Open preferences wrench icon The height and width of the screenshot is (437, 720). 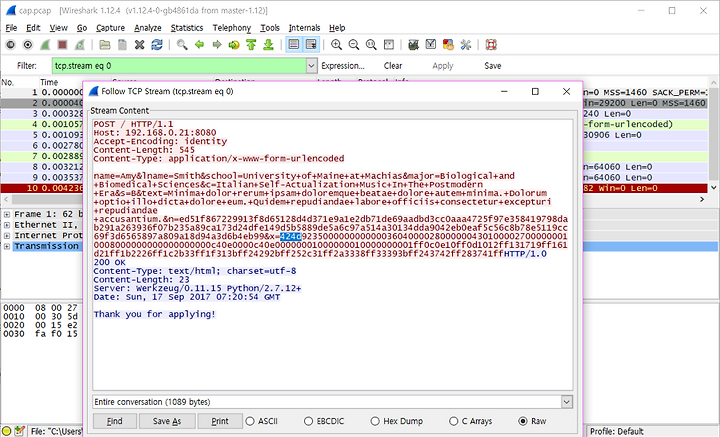pos(466,45)
